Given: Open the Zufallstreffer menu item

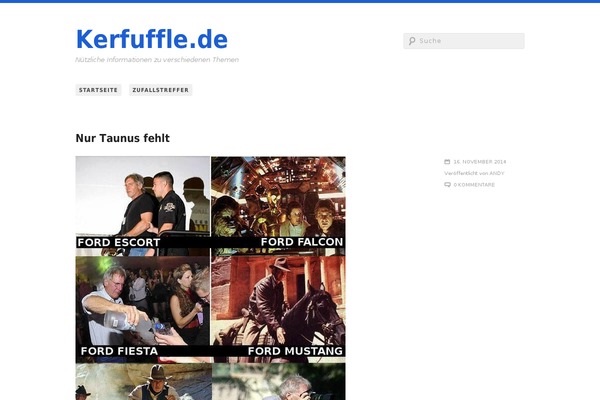Looking at the screenshot, I should point(161,90).
